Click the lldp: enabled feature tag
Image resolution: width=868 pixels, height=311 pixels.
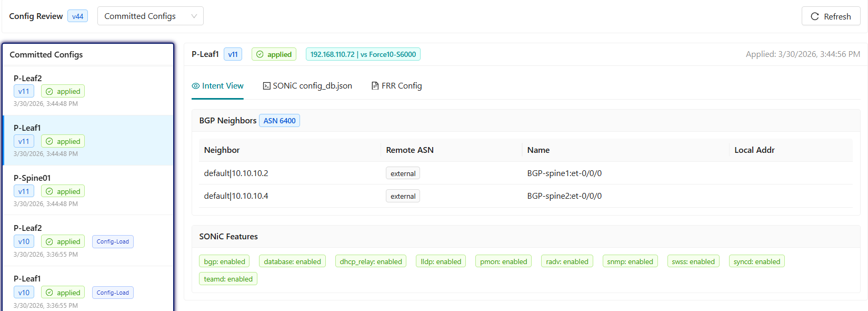coord(441,261)
